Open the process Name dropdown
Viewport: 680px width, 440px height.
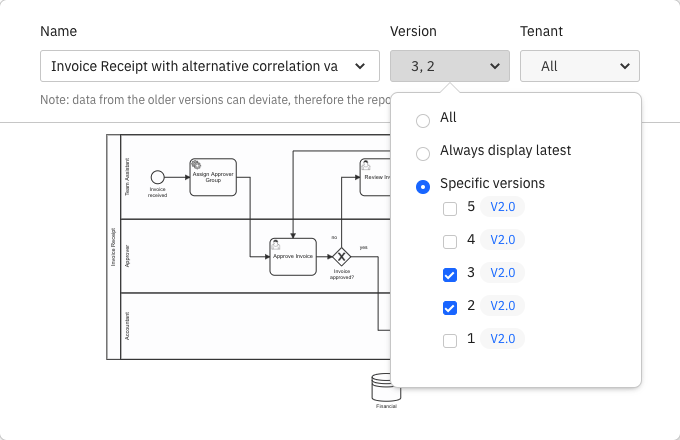tap(210, 66)
